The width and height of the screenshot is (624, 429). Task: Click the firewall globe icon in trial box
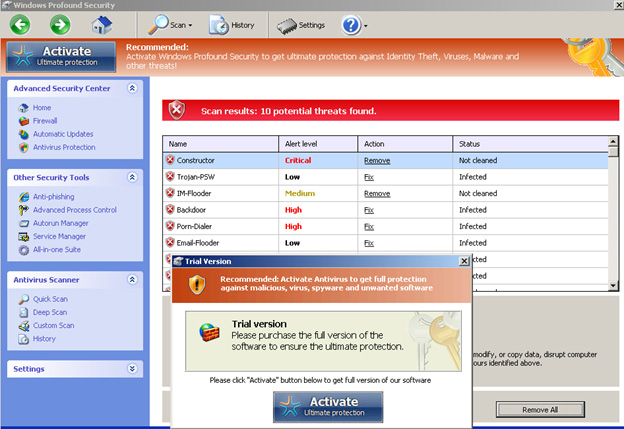[x=209, y=332]
